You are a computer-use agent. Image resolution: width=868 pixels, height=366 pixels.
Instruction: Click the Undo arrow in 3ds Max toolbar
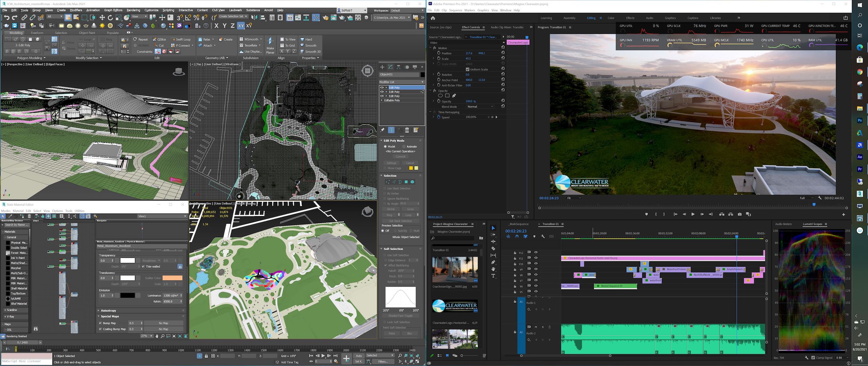[x=6, y=17]
